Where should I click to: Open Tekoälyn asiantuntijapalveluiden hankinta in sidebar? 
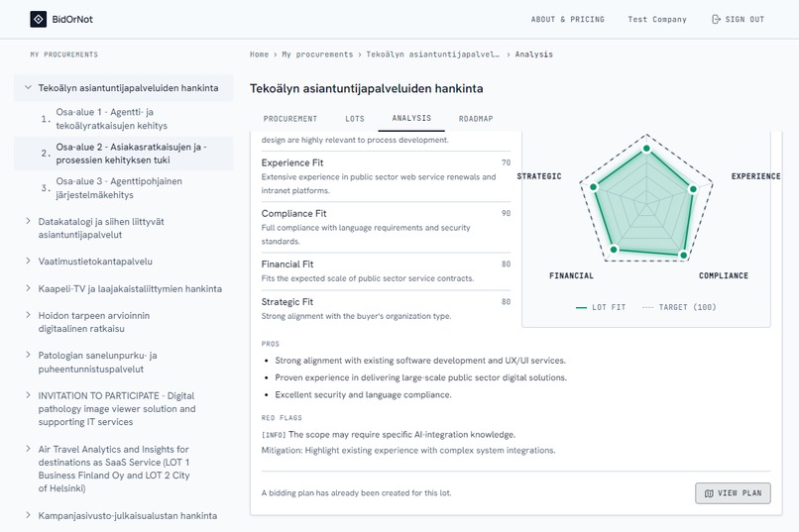(128, 87)
